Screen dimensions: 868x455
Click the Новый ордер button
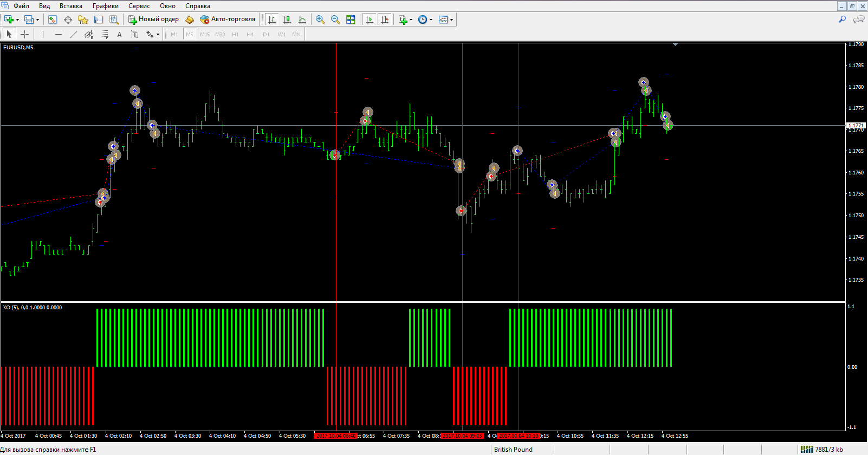pyautogui.click(x=154, y=19)
